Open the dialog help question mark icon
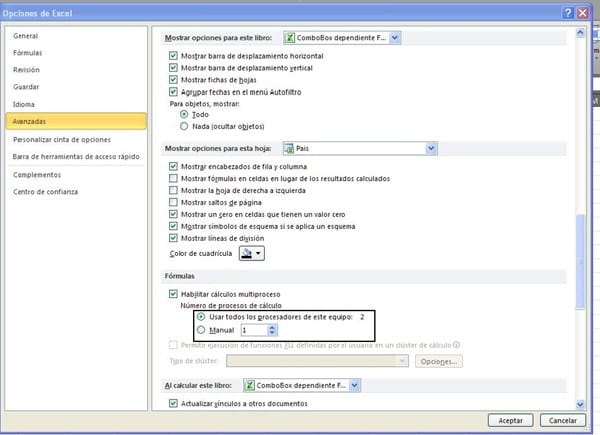This screenshot has height=435, width=600. (568, 13)
